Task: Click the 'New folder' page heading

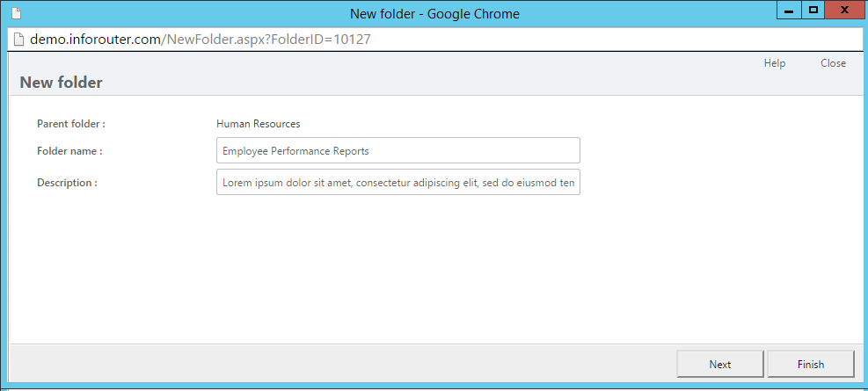Action: (61, 83)
